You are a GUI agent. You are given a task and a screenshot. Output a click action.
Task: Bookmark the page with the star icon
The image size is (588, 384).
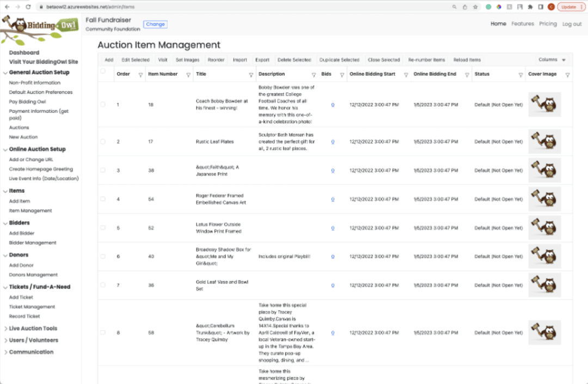pyautogui.click(x=475, y=7)
